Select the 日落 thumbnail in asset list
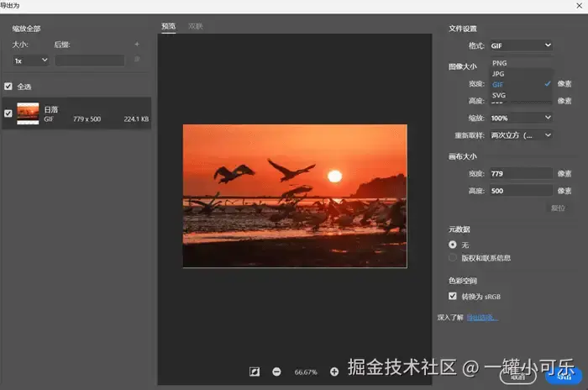This screenshot has height=390, width=588. pyautogui.click(x=28, y=113)
